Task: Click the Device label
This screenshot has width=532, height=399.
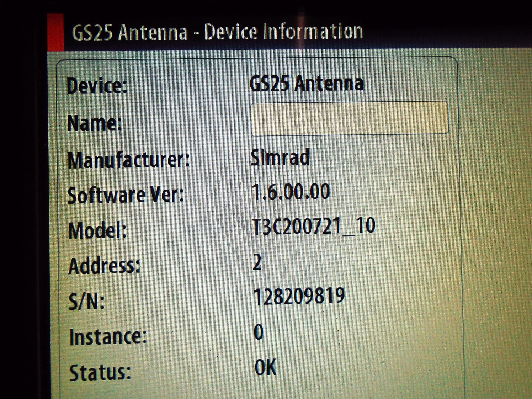Action: [97, 86]
